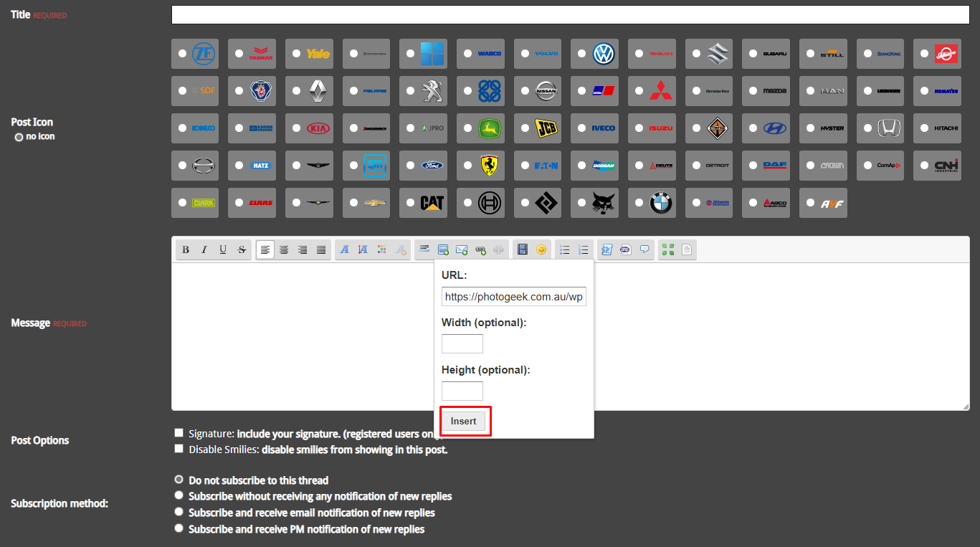Maximize the editor with green arrows icon
Image resolution: width=980 pixels, height=547 pixels.
tap(668, 249)
